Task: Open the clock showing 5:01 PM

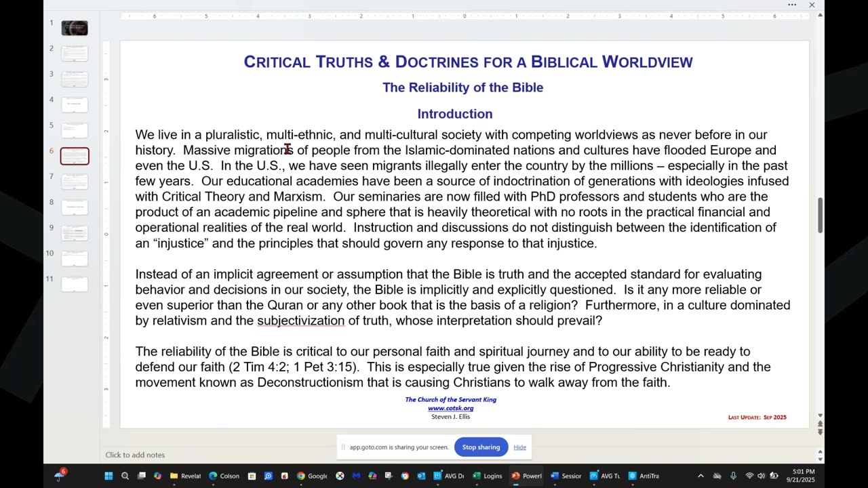Action: point(802,476)
